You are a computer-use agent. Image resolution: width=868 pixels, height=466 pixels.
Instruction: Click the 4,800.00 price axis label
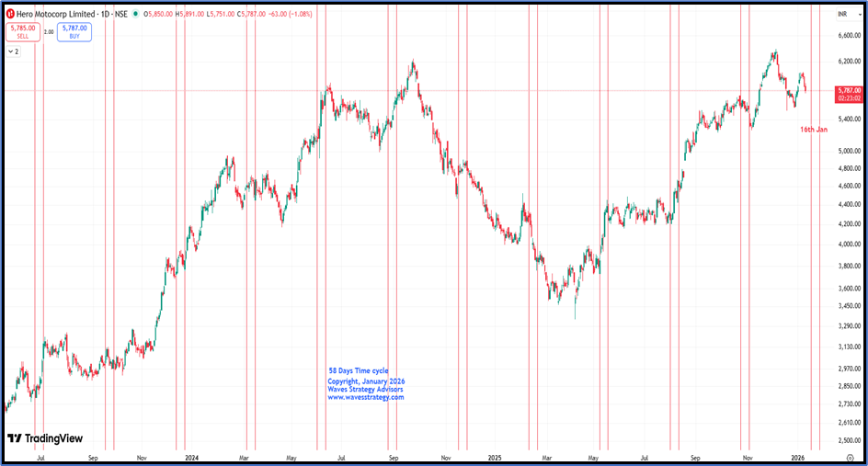click(x=850, y=168)
